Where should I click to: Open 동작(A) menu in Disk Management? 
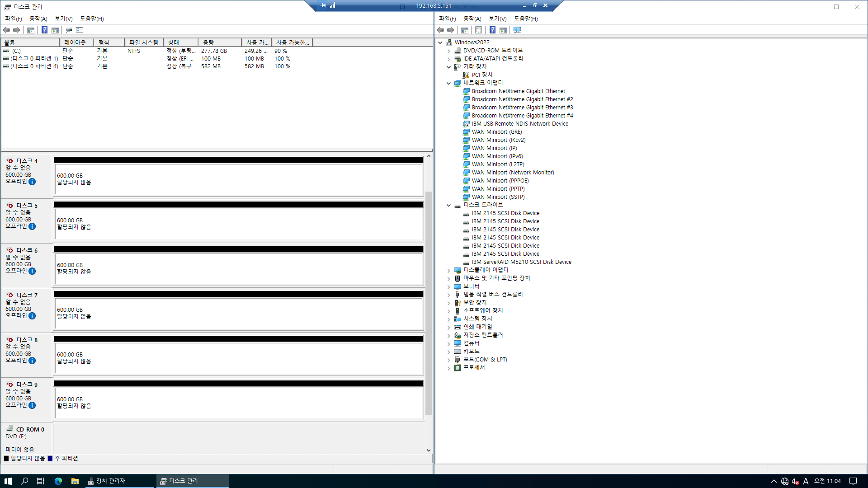[38, 19]
